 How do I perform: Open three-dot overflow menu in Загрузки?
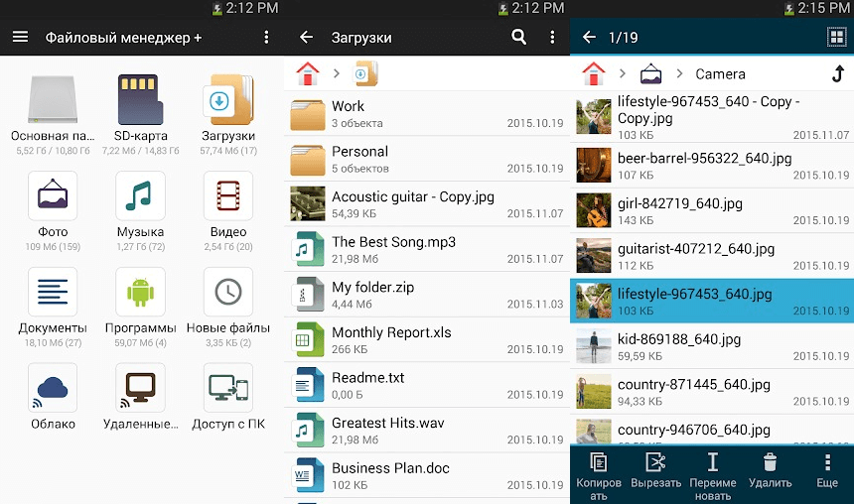[553, 38]
